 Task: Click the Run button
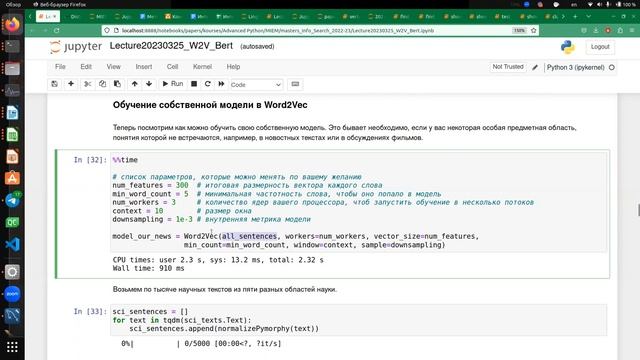pyautogui.click(x=173, y=84)
